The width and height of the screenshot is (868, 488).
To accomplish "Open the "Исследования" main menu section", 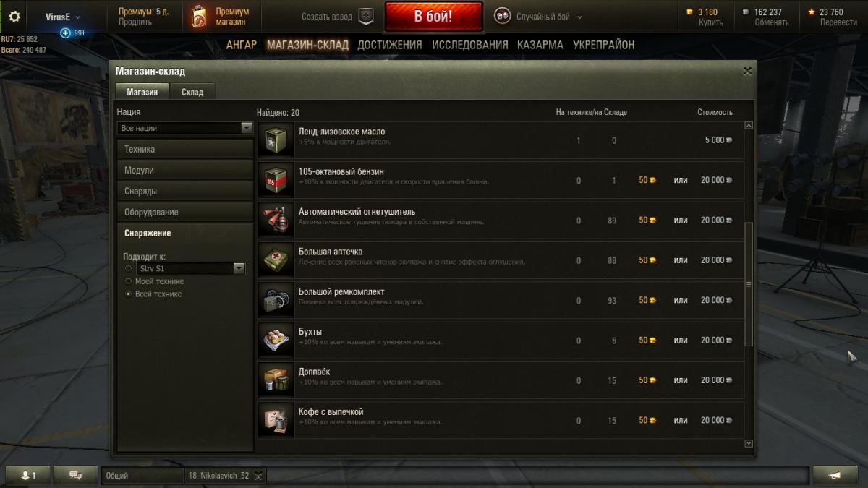I will [470, 45].
